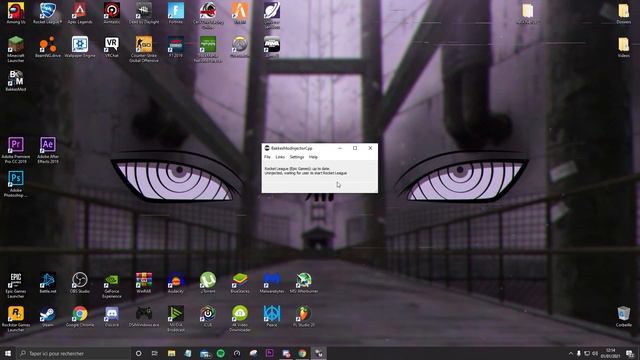
Task: Select the Among Us desktop icon
Action: pos(16,13)
